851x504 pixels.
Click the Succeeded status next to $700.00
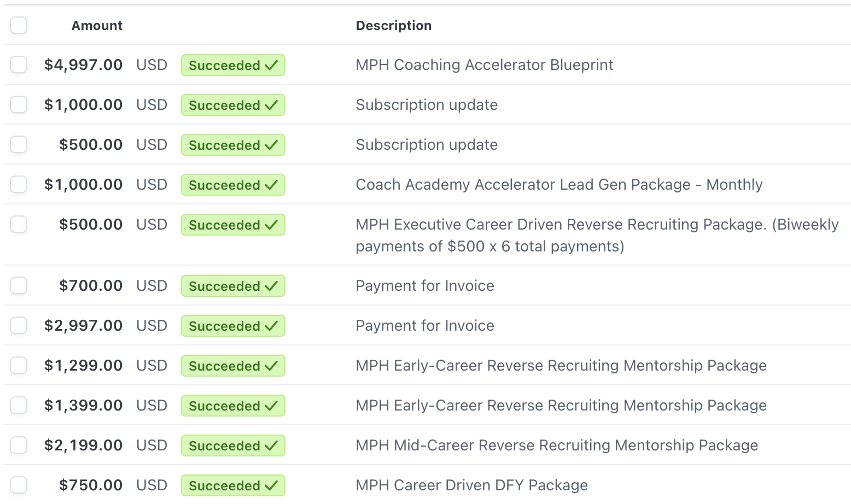233,286
